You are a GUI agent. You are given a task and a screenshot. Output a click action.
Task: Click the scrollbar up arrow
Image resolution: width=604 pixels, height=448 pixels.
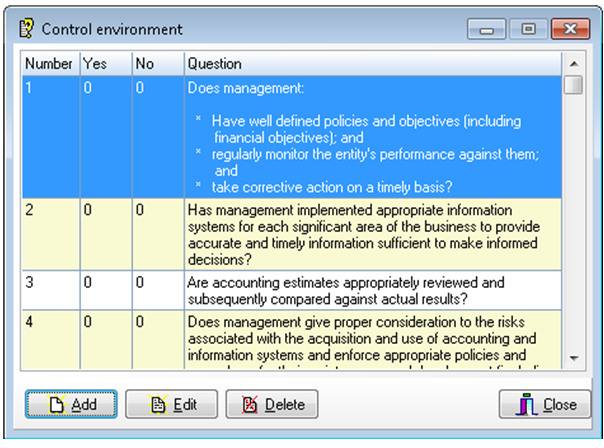coord(574,64)
